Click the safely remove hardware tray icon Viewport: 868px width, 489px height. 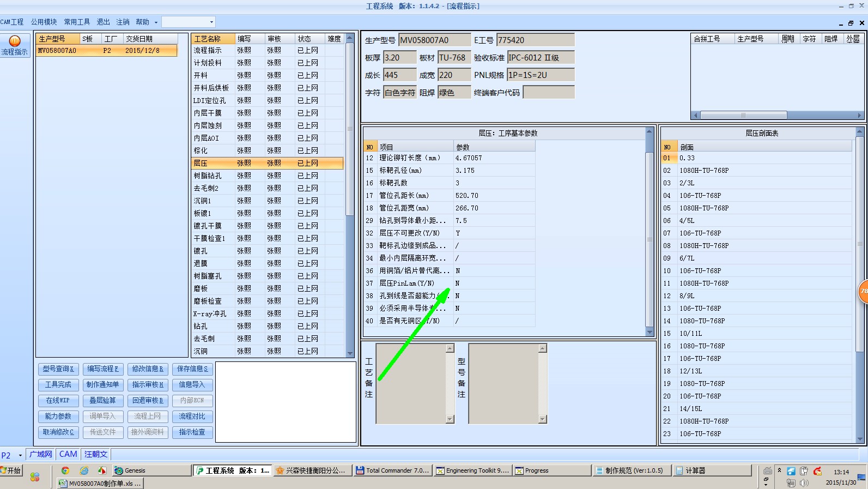pyautogui.click(x=804, y=471)
